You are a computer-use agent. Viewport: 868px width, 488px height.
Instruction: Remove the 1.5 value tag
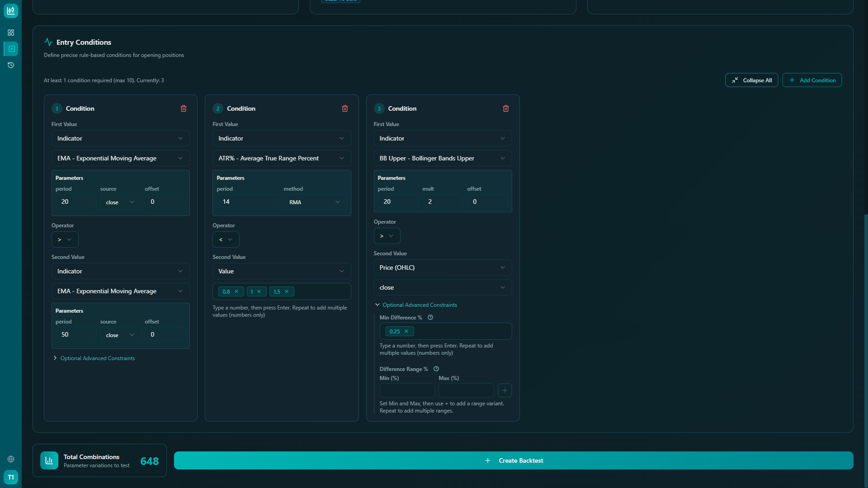coord(287,291)
